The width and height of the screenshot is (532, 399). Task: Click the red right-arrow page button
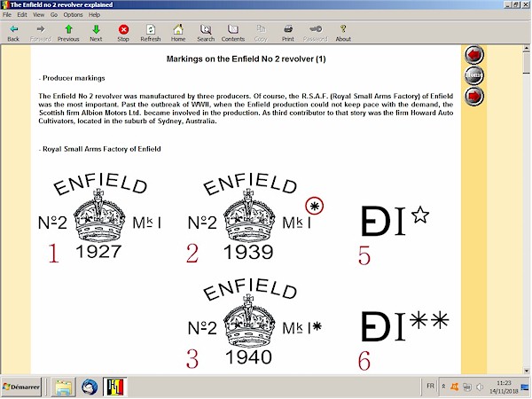474,96
